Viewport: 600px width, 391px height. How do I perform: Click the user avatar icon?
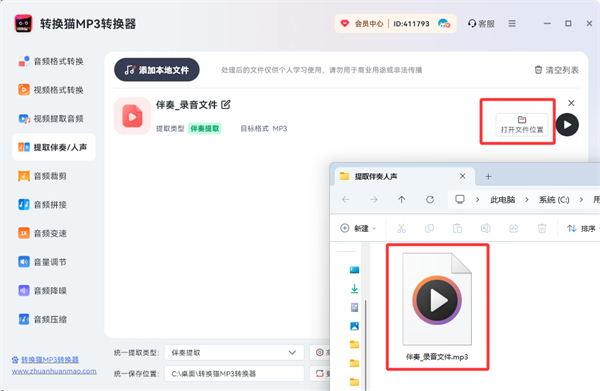pos(444,24)
